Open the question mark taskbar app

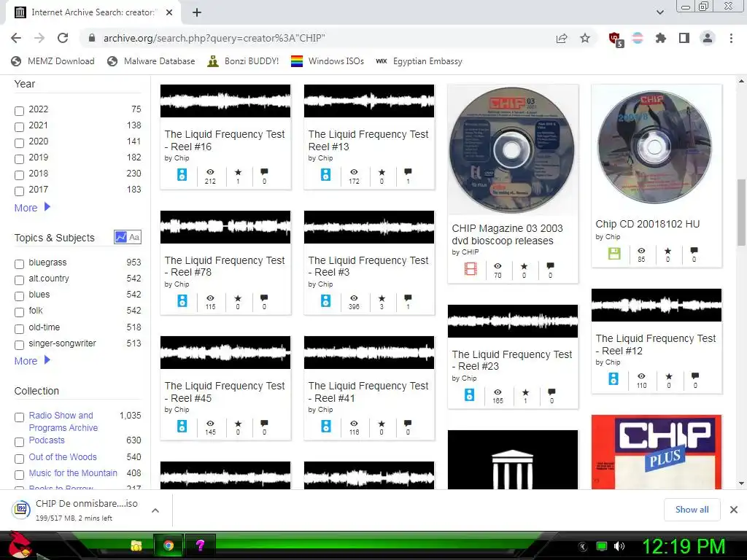pyautogui.click(x=200, y=545)
